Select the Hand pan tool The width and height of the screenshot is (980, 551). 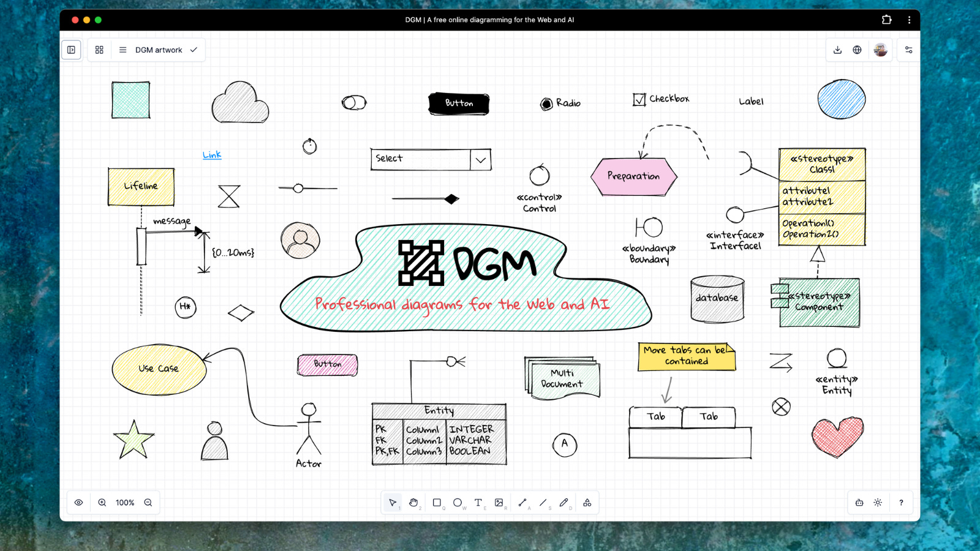(x=414, y=502)
